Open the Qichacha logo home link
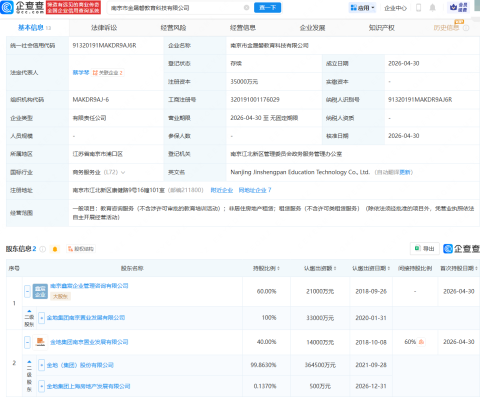 click(23, 7)
